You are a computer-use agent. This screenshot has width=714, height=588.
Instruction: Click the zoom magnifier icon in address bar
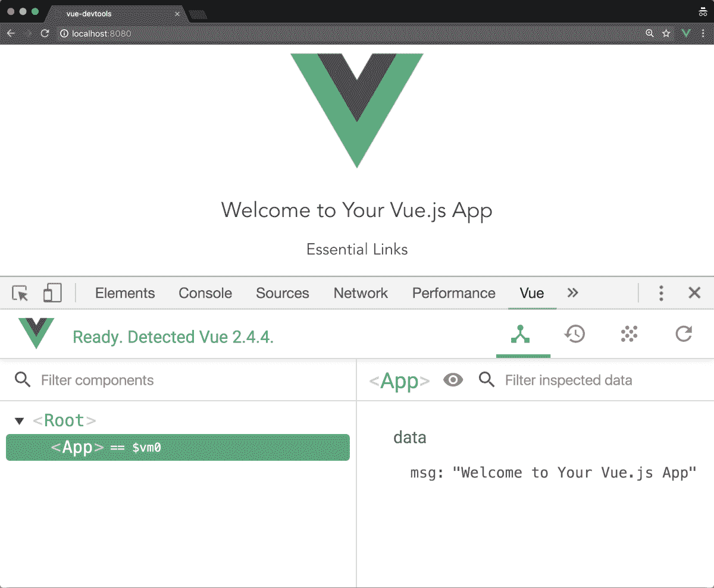[650, 33]
